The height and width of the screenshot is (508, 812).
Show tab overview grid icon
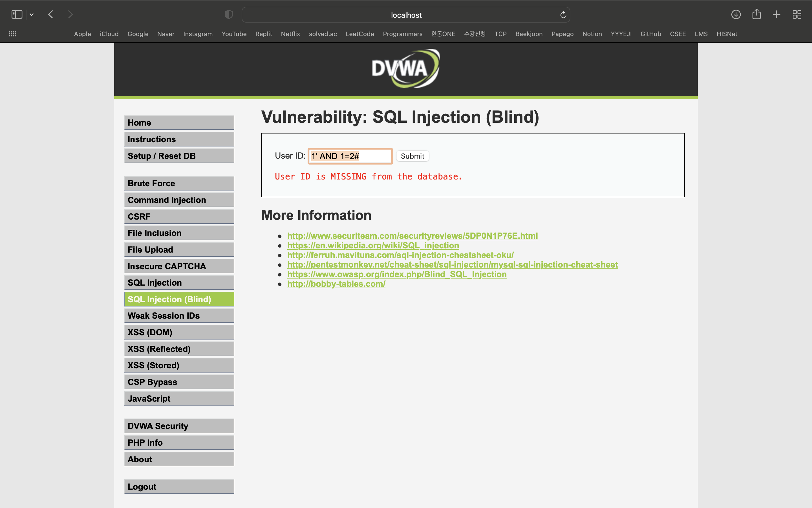[x=797, y=14]
